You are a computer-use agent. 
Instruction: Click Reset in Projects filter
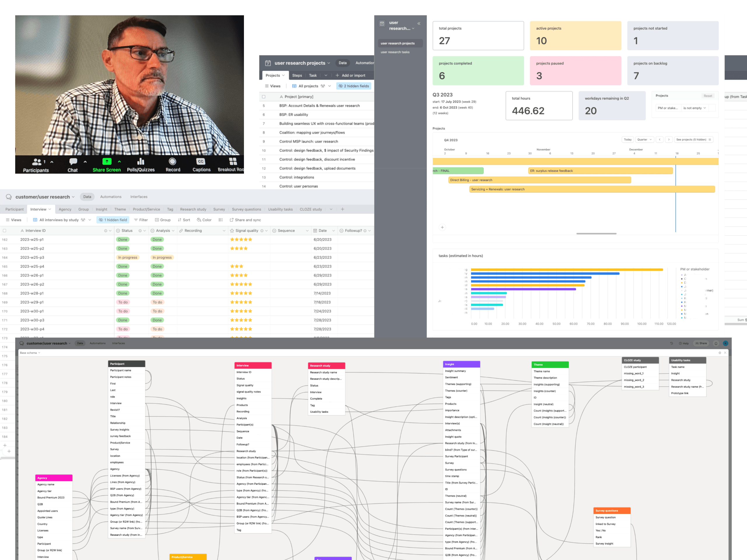tap(708, 96)
